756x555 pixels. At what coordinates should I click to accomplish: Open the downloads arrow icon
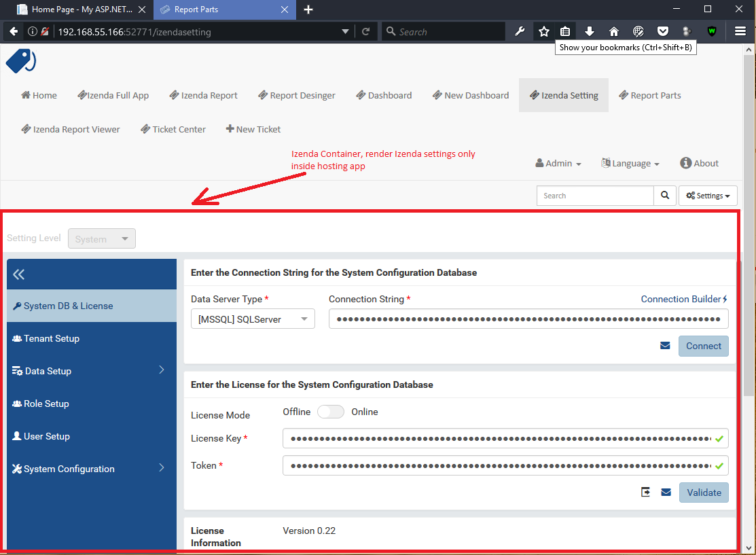click(589, 32)
